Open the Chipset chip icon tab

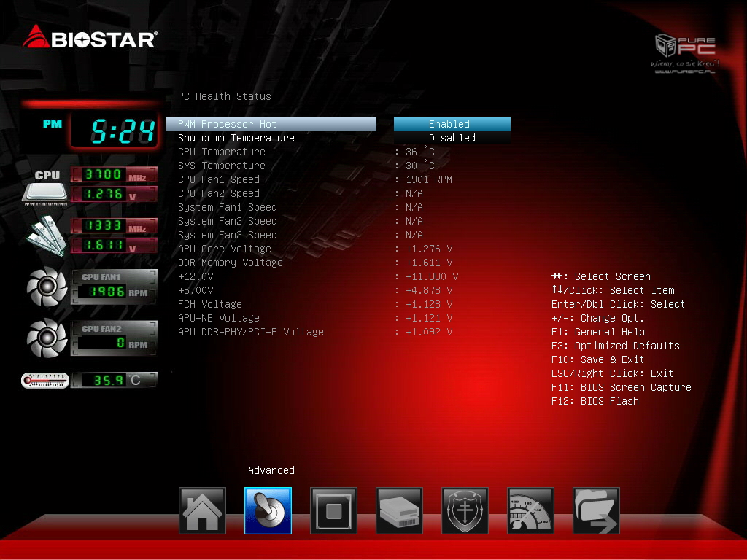pyautogui.click(x=333, y=510)
